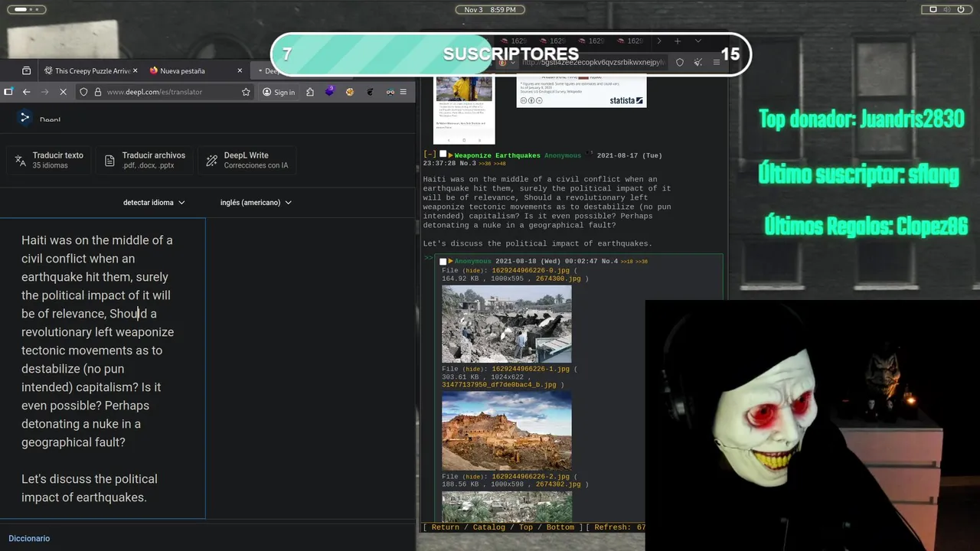This screenshot has width=980, height=551.
Task: Open Firefox View icon left of tabs
Action: (27, 70)
